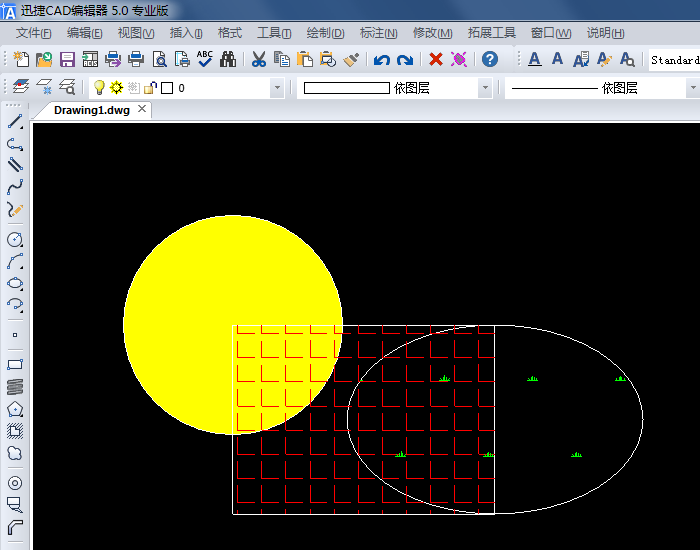700x550 pixels.
Task: Toggle layer 0 viewport freeze icon
Action: (133, 88)
